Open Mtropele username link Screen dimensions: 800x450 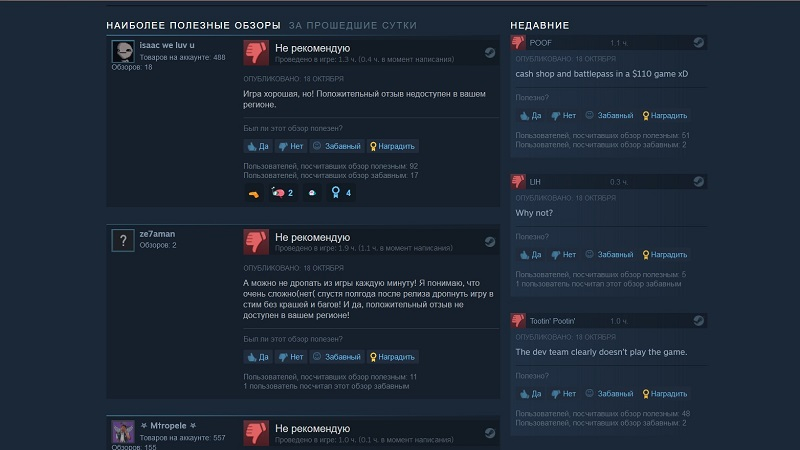168,426
